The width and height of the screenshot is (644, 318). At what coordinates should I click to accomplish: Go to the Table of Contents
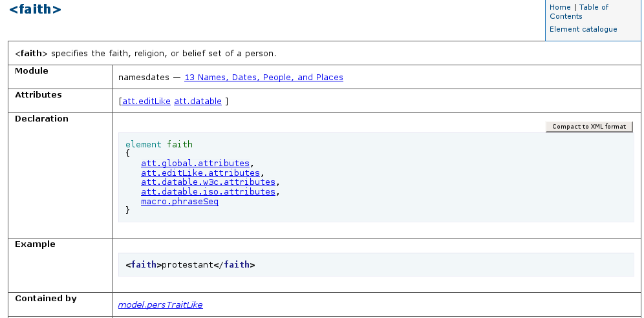tap(593, 8)
